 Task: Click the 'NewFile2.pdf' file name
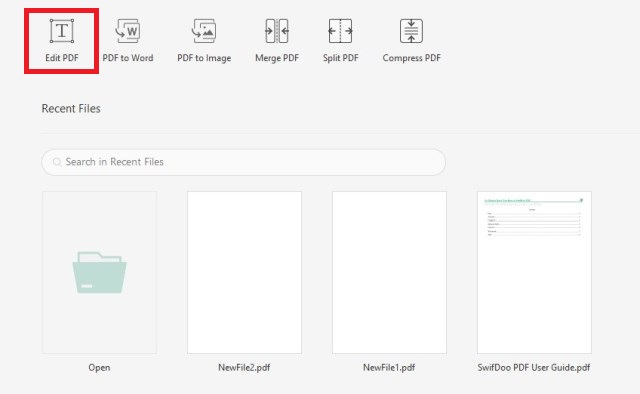click(x=244, y=367)
